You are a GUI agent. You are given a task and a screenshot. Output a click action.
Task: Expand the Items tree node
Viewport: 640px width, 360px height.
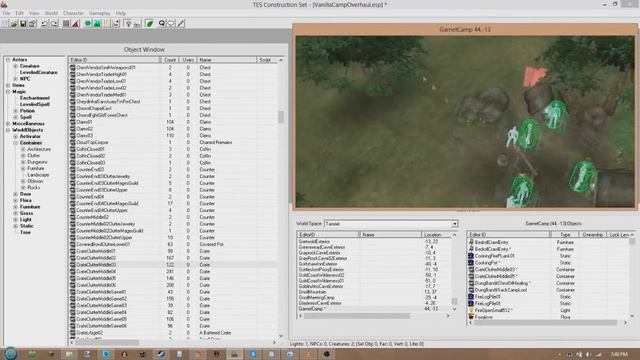tap(8, 85)
